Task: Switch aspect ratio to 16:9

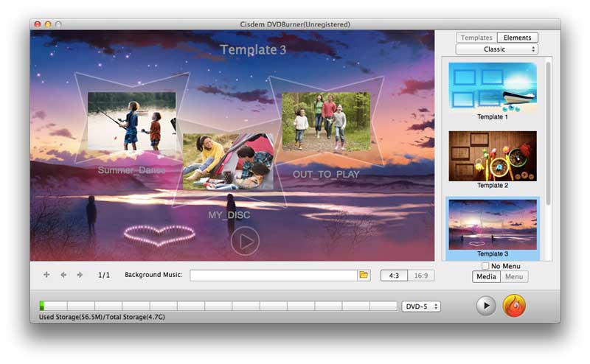Action: point(420,276)
